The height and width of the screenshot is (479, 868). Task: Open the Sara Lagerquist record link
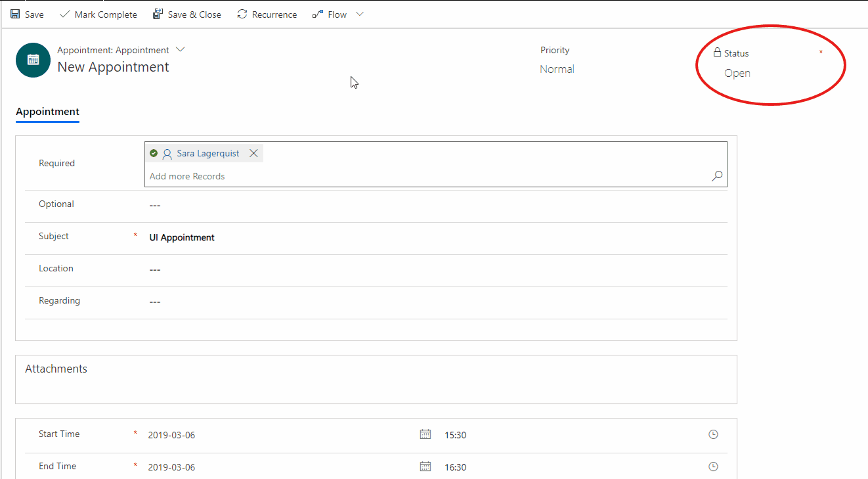click(207, 153)
